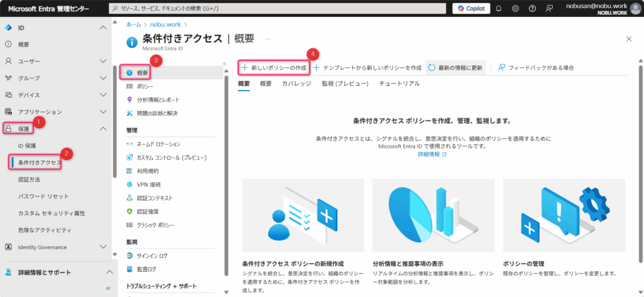Image resolution: width=644 pixels, height=297 pixels.
Task: Collapse the blade menu with double chevron
Action: coord(225,64)
